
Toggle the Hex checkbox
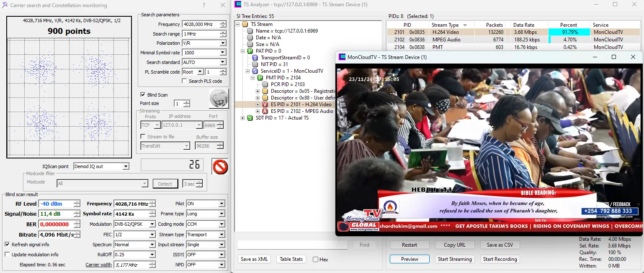click(315, 260)
